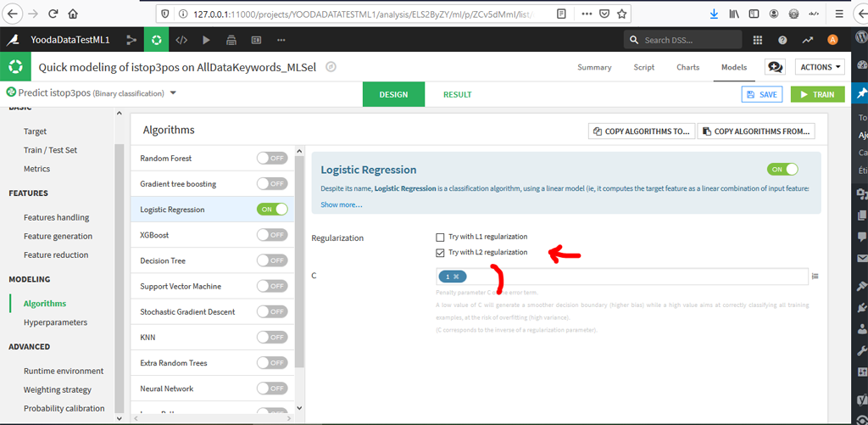Click the compass icon next to analysis title

pyautogui.click(x=331, y=67)
